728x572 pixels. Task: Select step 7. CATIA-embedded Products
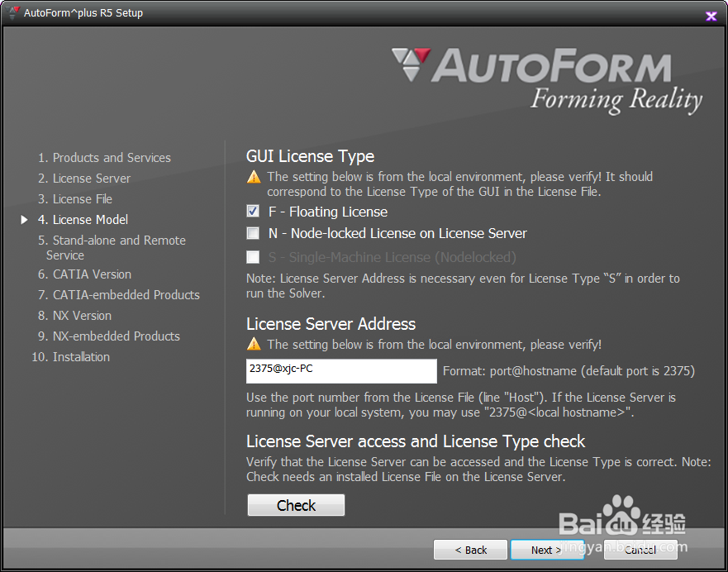click(x=119, y=295)
